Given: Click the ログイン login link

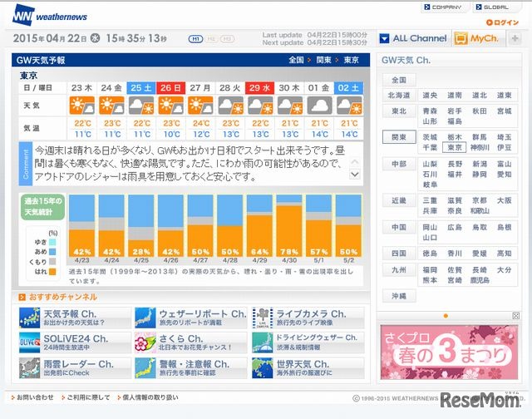Looking at the screenshot, I should tap(502, 22).
